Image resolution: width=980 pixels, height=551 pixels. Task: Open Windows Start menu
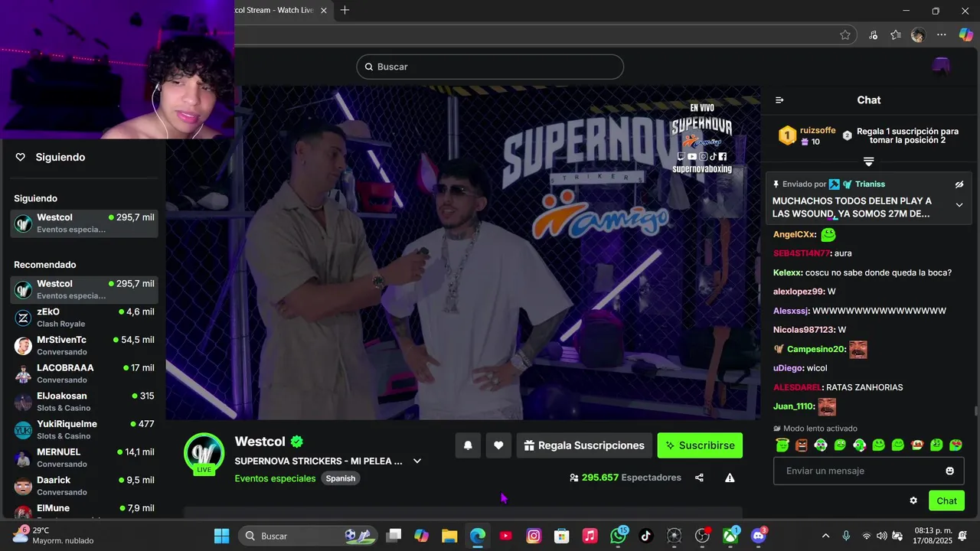(x=221, y=536)
